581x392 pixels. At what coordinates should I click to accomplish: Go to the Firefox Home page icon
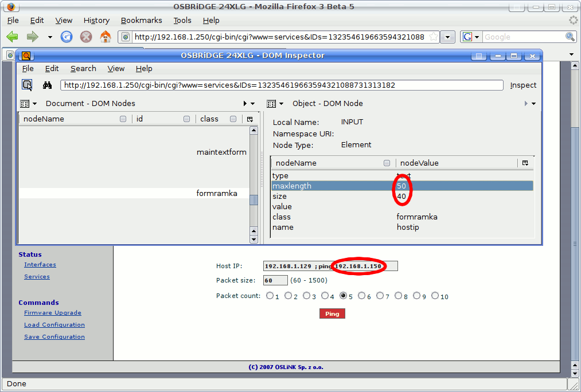[106, 37]
